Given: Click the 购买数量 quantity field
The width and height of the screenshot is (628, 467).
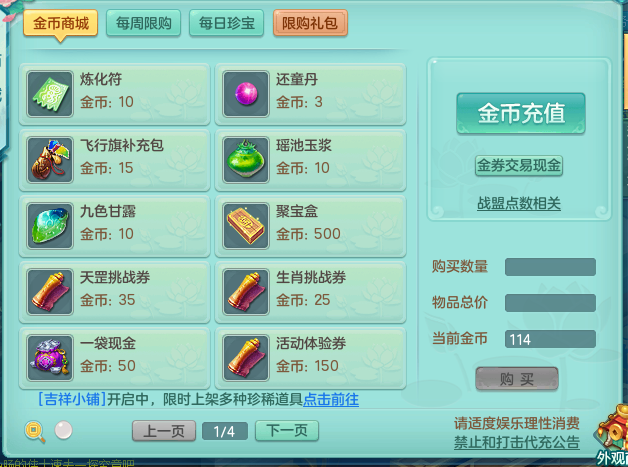Looking at the screenshot, I should (550, 267).
